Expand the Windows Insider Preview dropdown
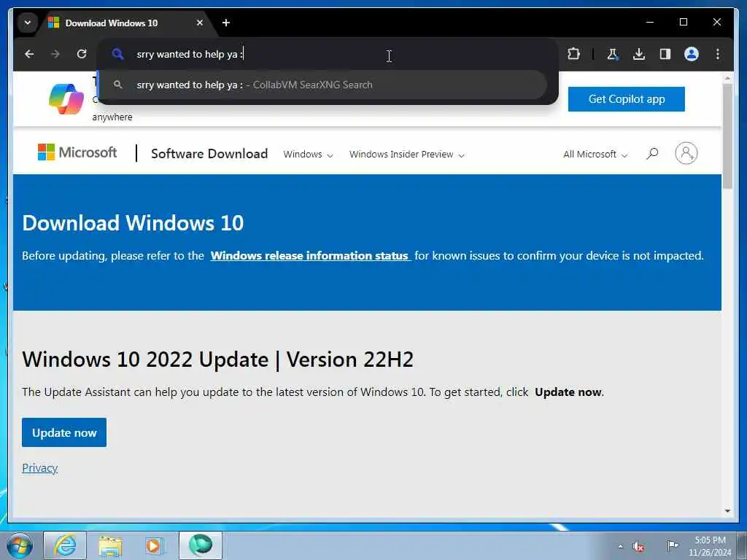747x560 pixels. [406, 155]
